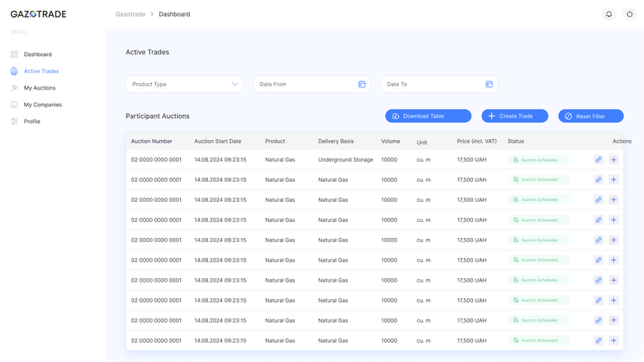The width and height of the screenshot is (644, 362).
Task: Click Auction Scheduled status in first row
Action: tap(539, 160)
